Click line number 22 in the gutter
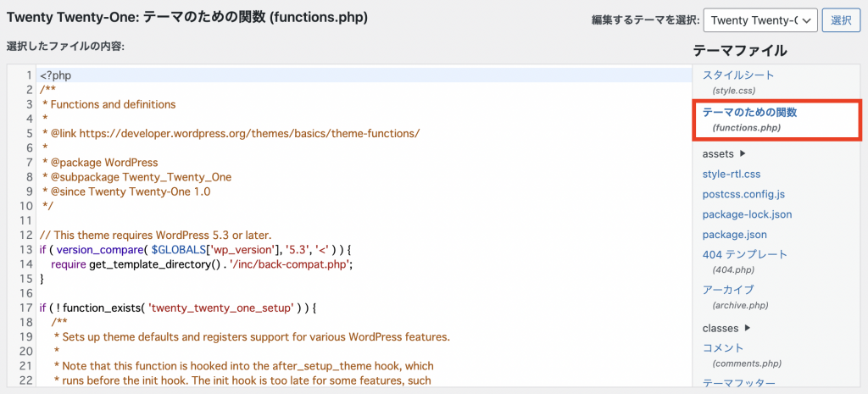The height and width of the screenshot is (394, 868). 26,380
